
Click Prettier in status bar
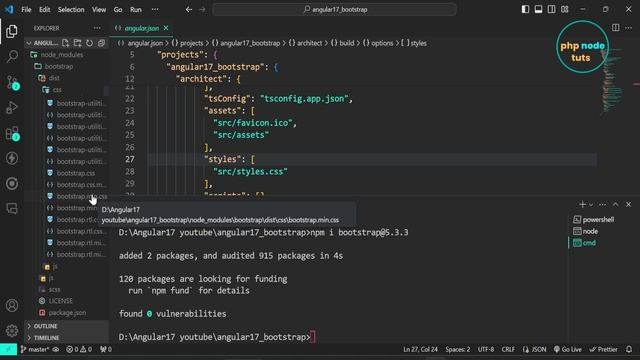pos(604,349)
